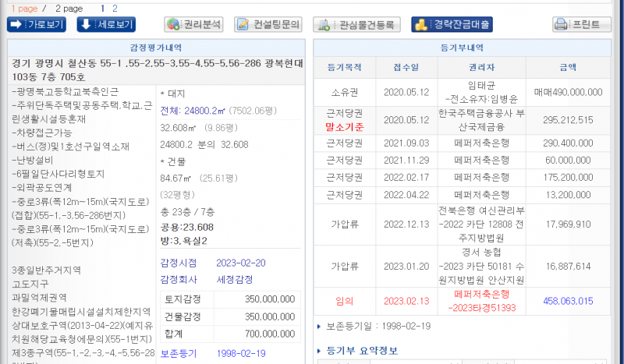Click the 권리자 column header
Screen dimensions: 624x364
[x=481, y=67]
